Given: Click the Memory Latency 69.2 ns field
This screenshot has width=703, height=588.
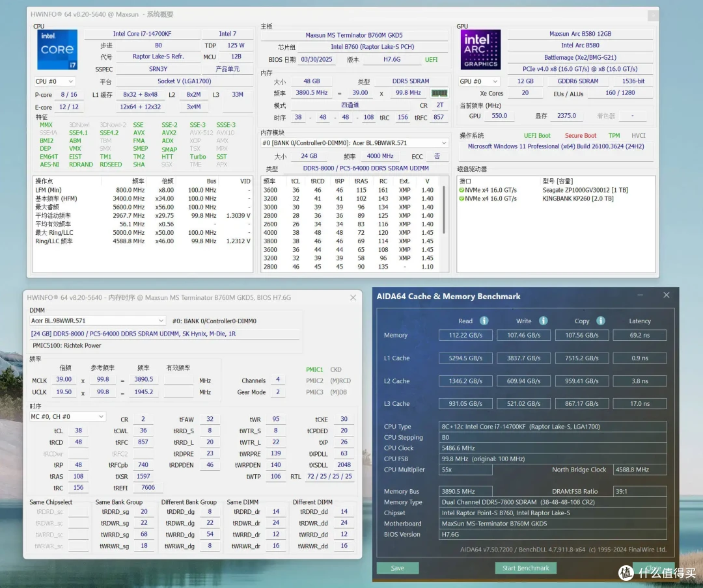Looking at the screenshot, I should pos(640,335).
